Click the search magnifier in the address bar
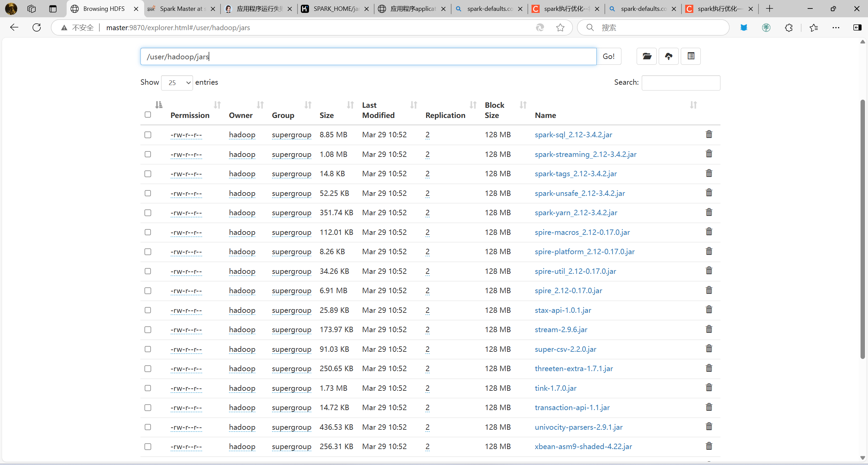 tap(590, 27)
